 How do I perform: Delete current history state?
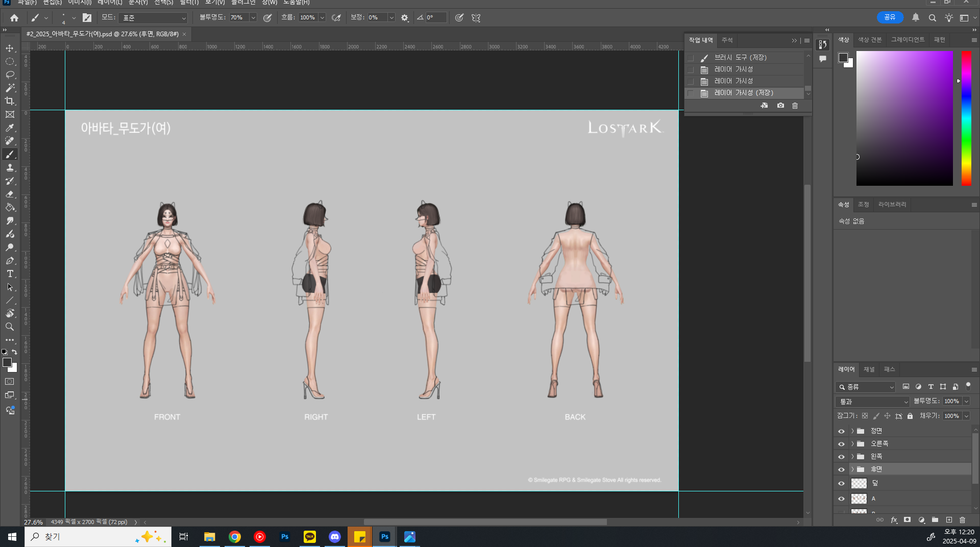(x=795, y=106)
